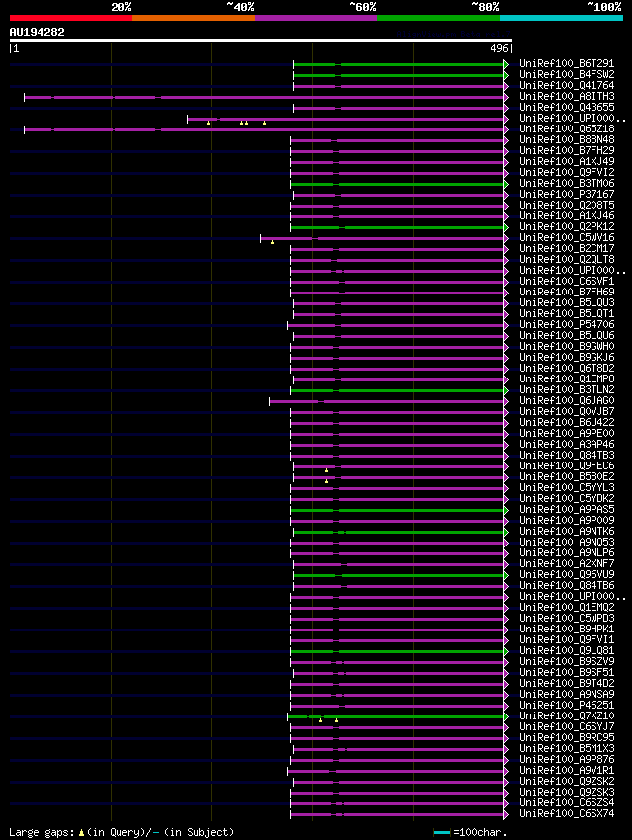
Task: Open the UniRef100_P46251 label
Action: click(x=567, y=705)
